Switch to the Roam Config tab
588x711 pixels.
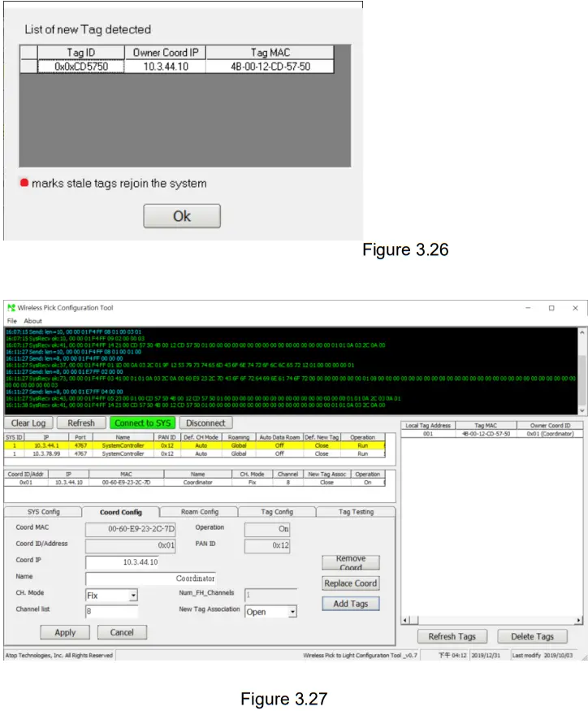(x=200, y=511)
